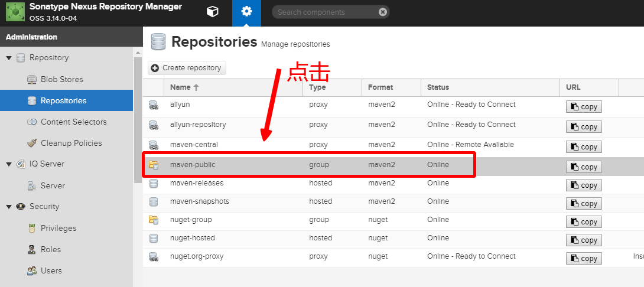644x287 pixels.
Task: Copy URL of maven-central
Action: [x=584, y=147]
